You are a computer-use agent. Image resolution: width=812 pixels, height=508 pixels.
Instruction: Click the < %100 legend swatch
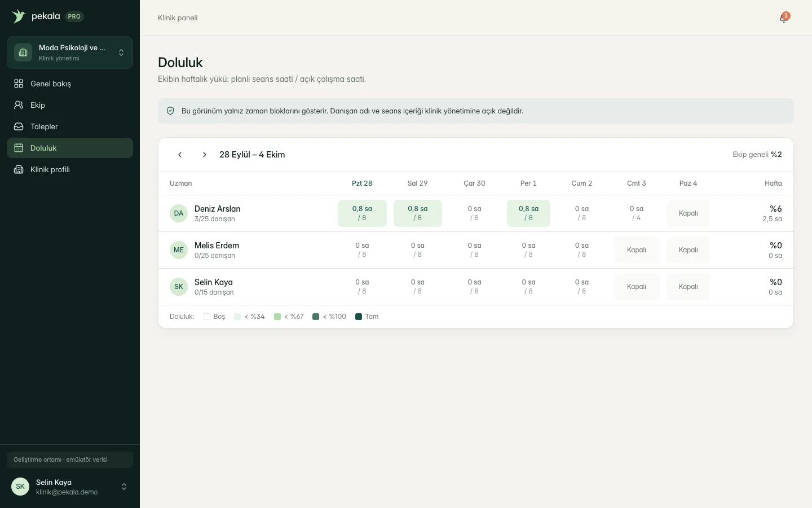[316, 317]
